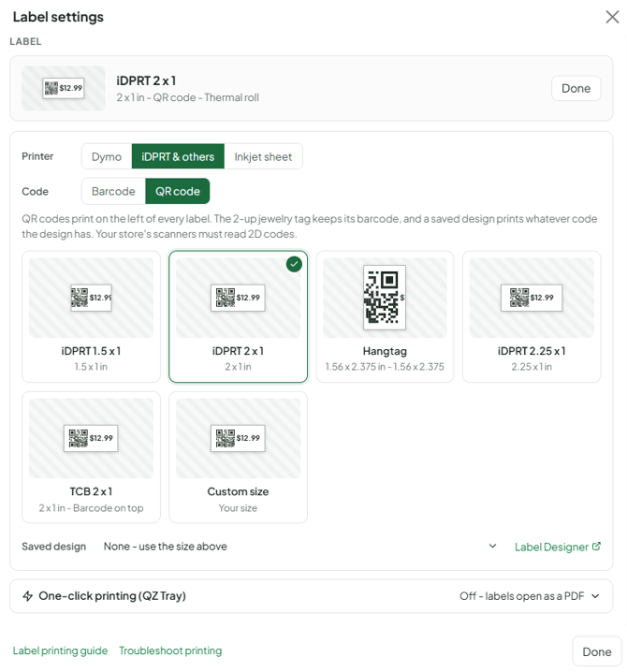Click the Saved design chevron arrow
Image resolution: width=627 pixels, height=672 pixels.
492,546
